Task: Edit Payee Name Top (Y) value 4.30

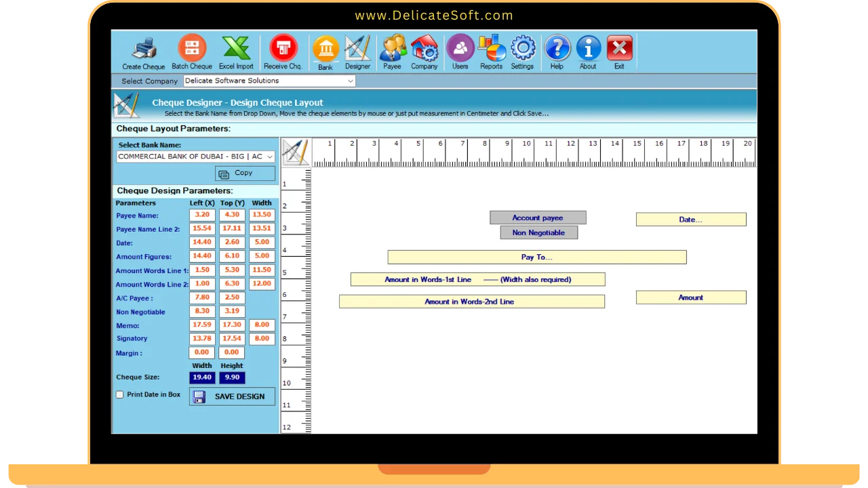Action: click(232, 215)
